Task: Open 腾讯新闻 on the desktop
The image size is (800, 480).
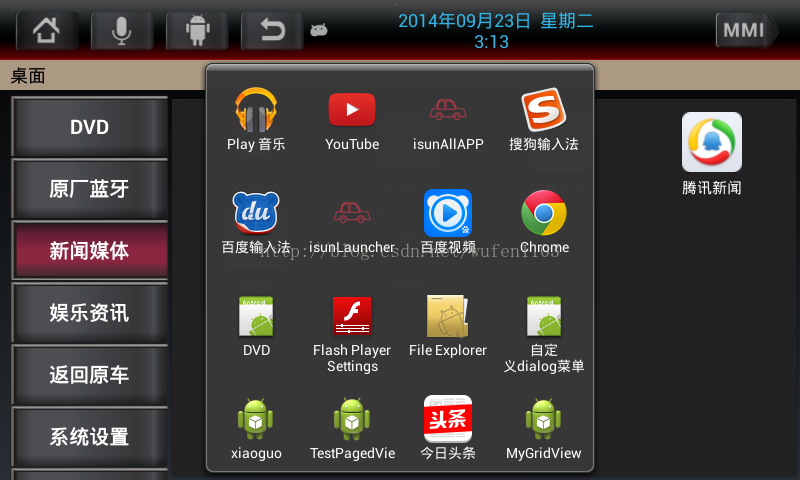Action: click(712, 153)
